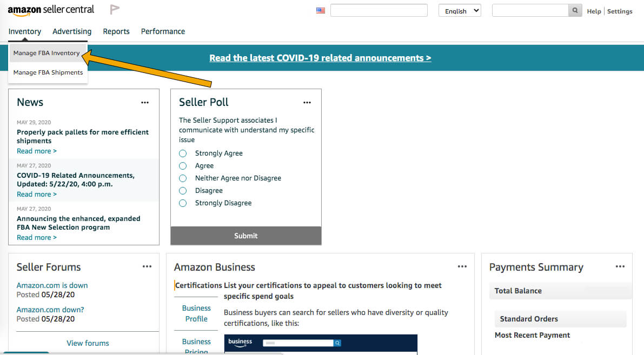Screen dimensions: 644x355
Task: Open the English language dropdown
Action: (x=459, y=10)
